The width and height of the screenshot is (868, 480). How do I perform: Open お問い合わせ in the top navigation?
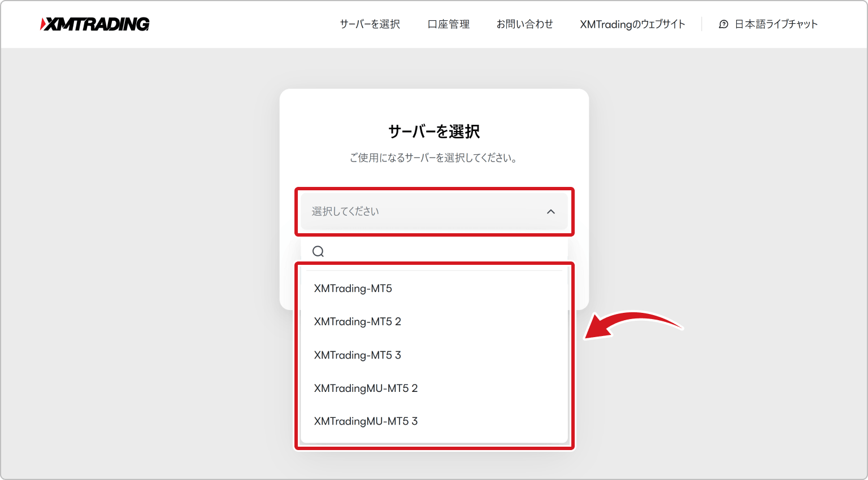(x=525, y=24)
